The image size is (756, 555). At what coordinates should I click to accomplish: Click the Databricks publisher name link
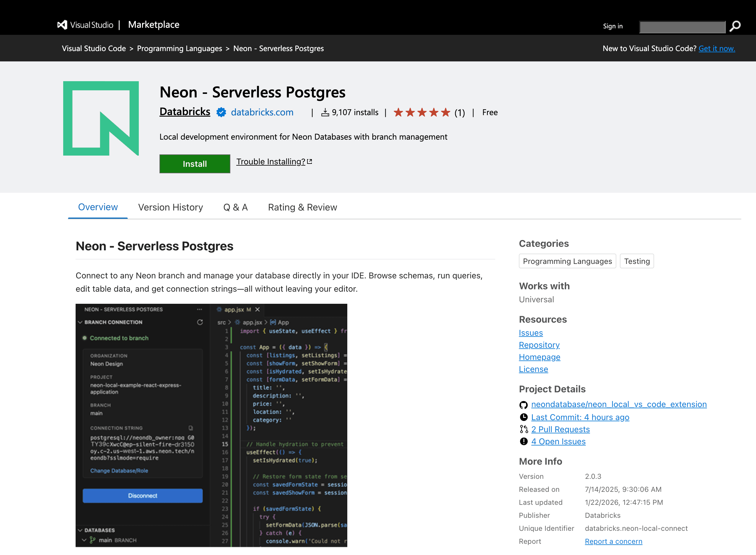(x=185, y=112)
